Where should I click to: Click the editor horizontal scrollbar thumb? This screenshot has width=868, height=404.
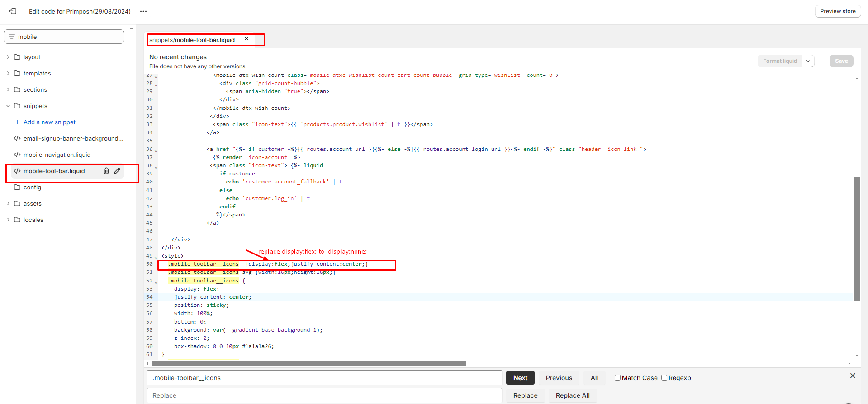point(309,363)
